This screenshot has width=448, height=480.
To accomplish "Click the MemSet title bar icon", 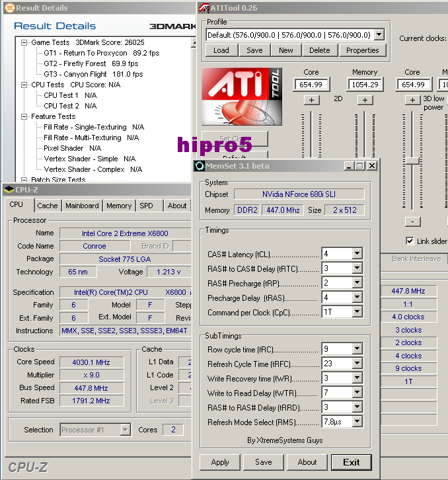I will point(200,166).
